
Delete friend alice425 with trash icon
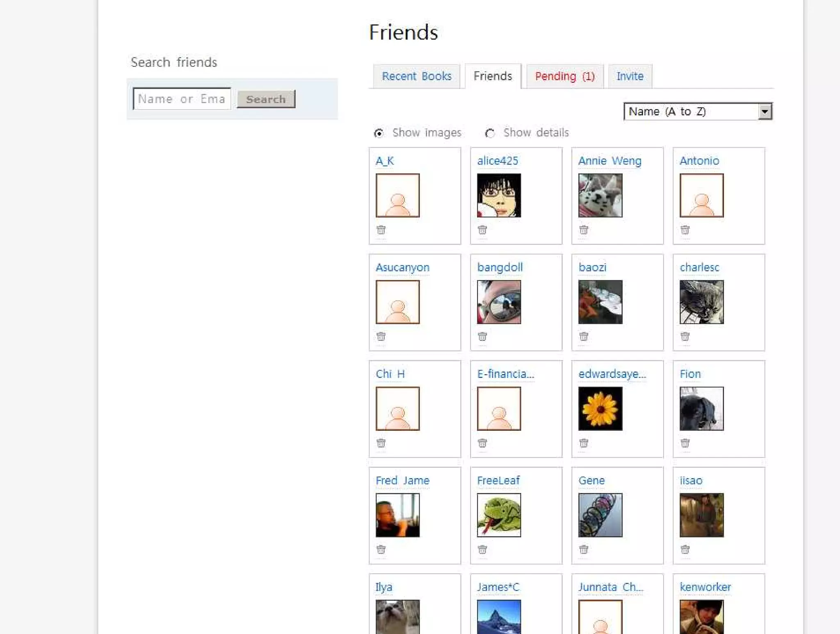(482, 230)
